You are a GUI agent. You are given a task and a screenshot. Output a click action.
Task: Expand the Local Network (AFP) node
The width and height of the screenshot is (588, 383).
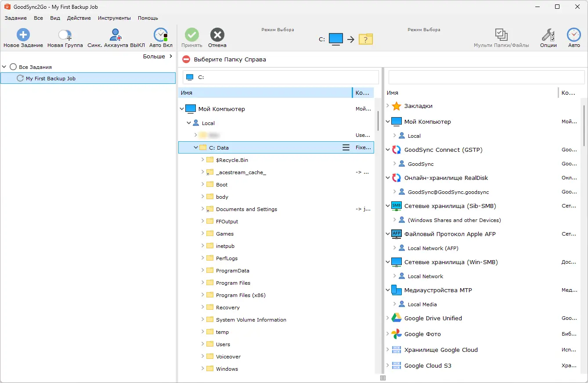394,248
